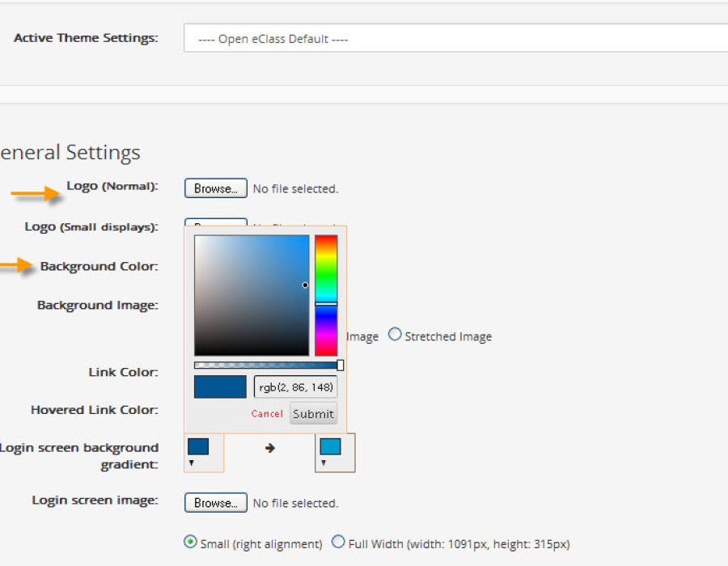Screen dimensions: 728x566
Task: Open the light blue gradient end color swatch
Action: click(331, 446)
